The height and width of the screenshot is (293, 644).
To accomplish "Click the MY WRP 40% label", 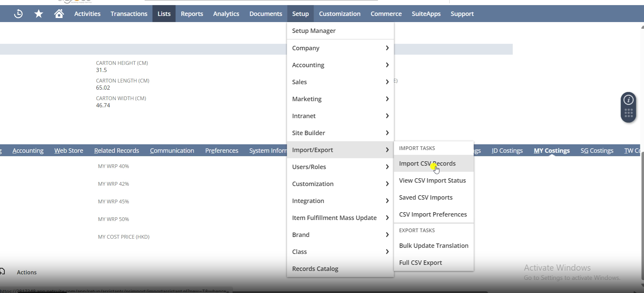I will pyautogui.click(x=113, y=166).
